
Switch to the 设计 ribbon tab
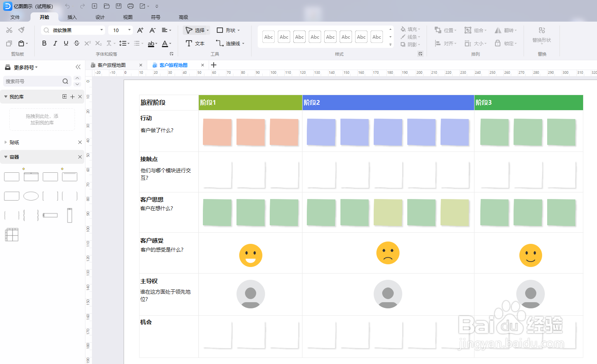100,17
